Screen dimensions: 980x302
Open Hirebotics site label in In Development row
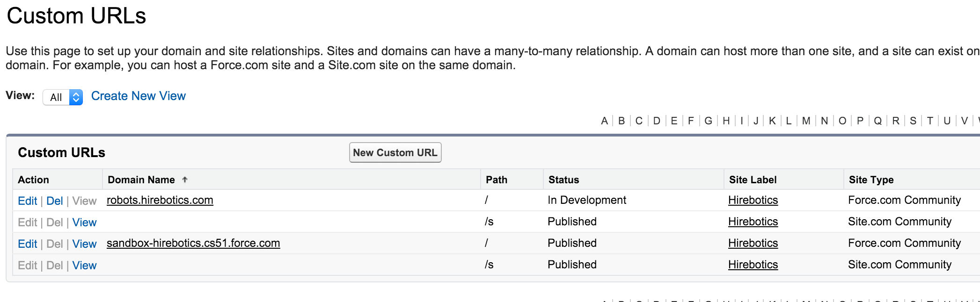click(x=753, y=200)
